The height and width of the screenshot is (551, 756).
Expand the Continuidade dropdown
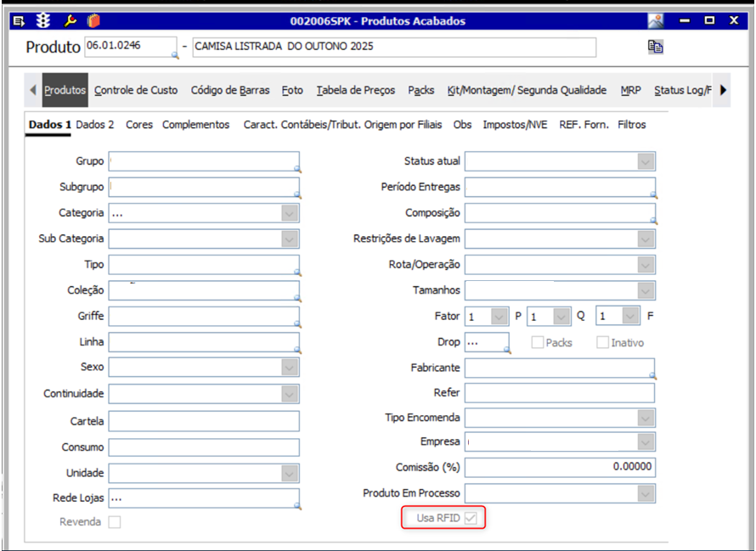click(x=290, y=394)
